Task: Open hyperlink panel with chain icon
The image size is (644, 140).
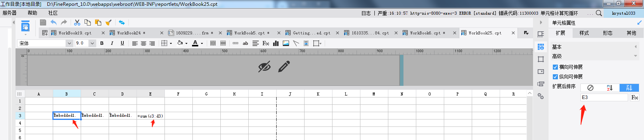Action: click(x=541, y=96)
